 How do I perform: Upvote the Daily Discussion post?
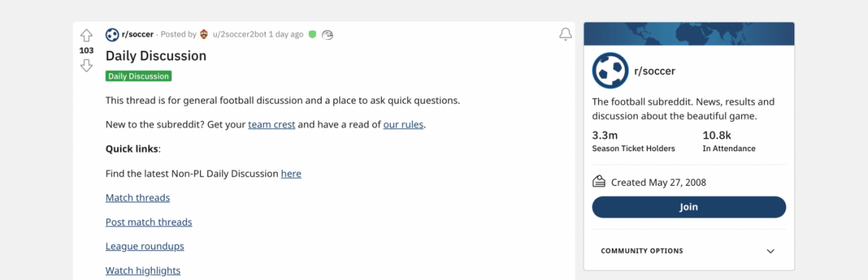[x=86, y=35]
